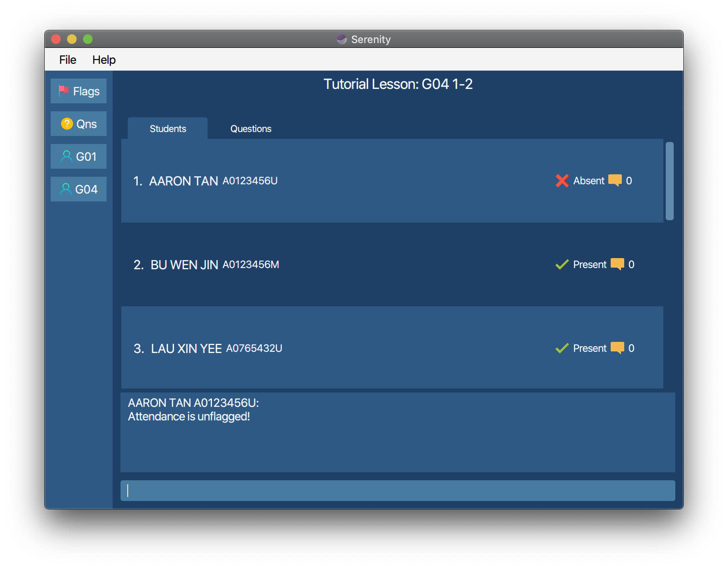Select student name BU WEN JIN
Screen dimensions: 728x568
184,265
